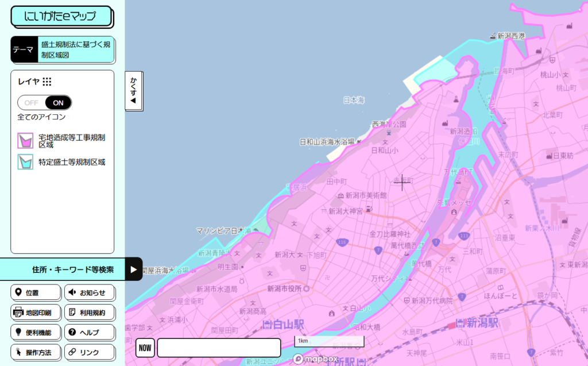Toggle 宅地造成等工事規制区域 layer icon
This screenshot has height=366, width=588.
(x=25, y=141)
